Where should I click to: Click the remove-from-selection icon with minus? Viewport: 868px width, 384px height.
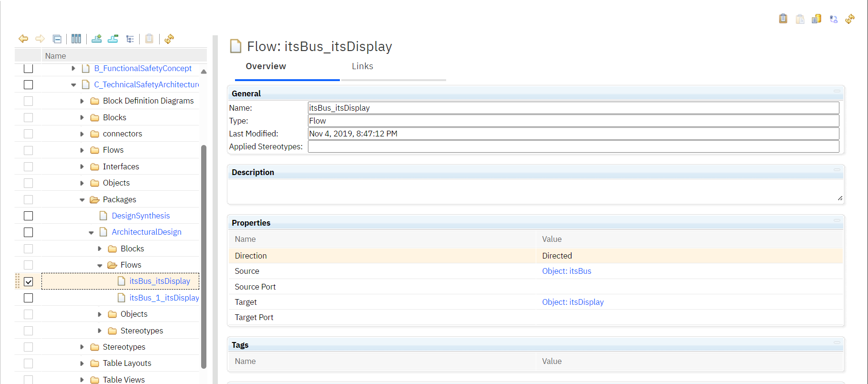click(x=113, y=39)
